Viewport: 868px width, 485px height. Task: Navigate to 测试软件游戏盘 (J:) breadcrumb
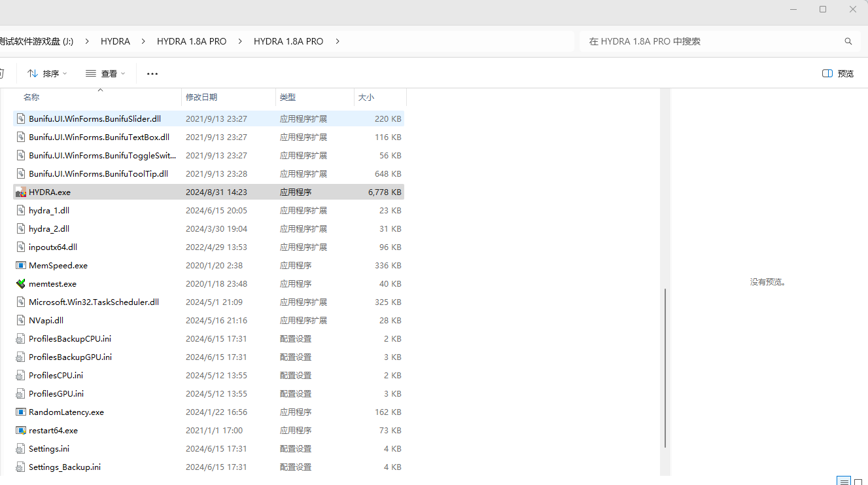click(x=37, y=41)
